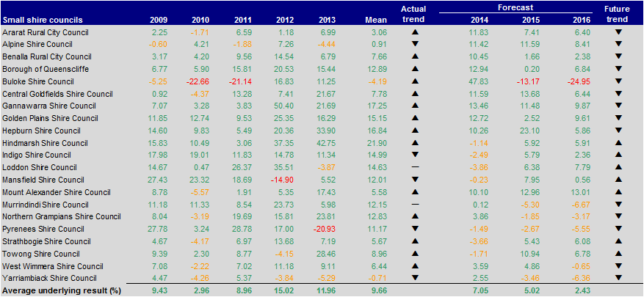Image resolution: width=644 pixels, height=297 pixels.
Task: Select the Borough of Queenscliffe row name
Action: click(x=45, y=68)
